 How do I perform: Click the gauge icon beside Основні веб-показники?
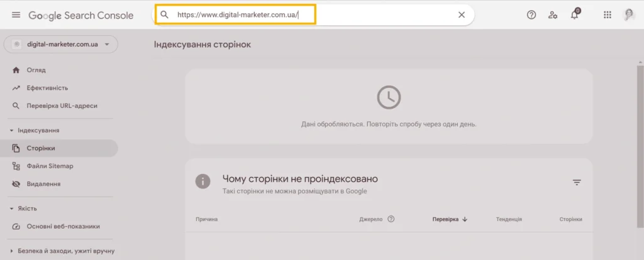pyautogui.click(x=16, y=226)
